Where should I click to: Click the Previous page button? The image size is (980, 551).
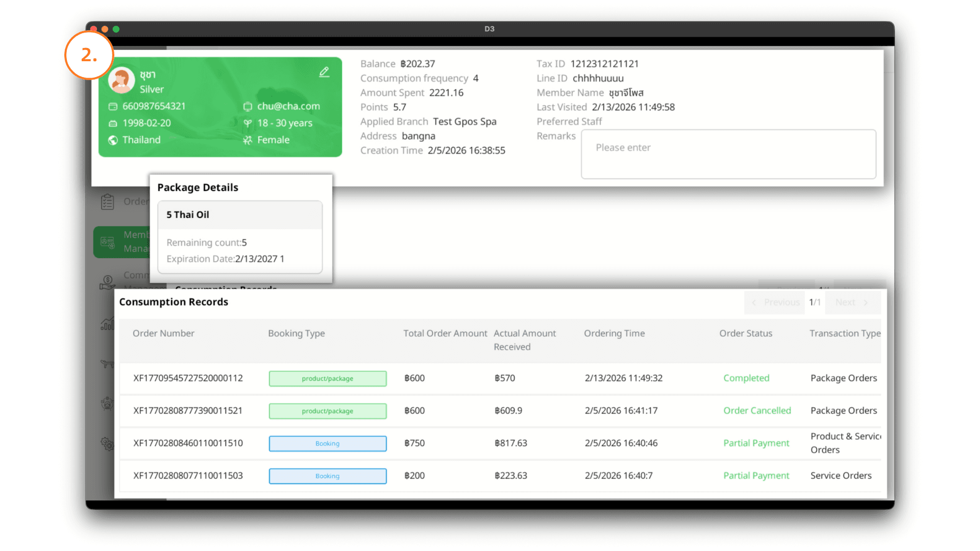pos(775,303)
